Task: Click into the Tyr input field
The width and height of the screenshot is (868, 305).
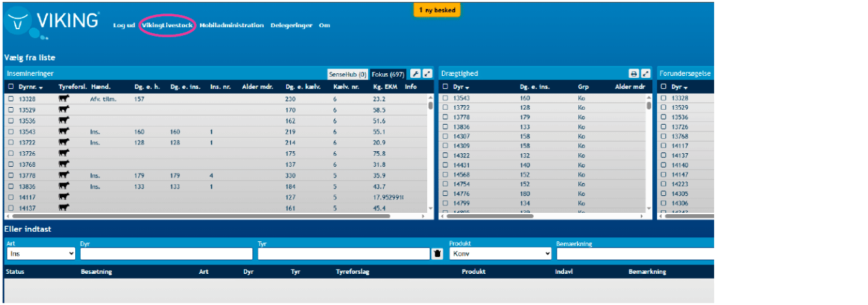Action: pos(344,253)
